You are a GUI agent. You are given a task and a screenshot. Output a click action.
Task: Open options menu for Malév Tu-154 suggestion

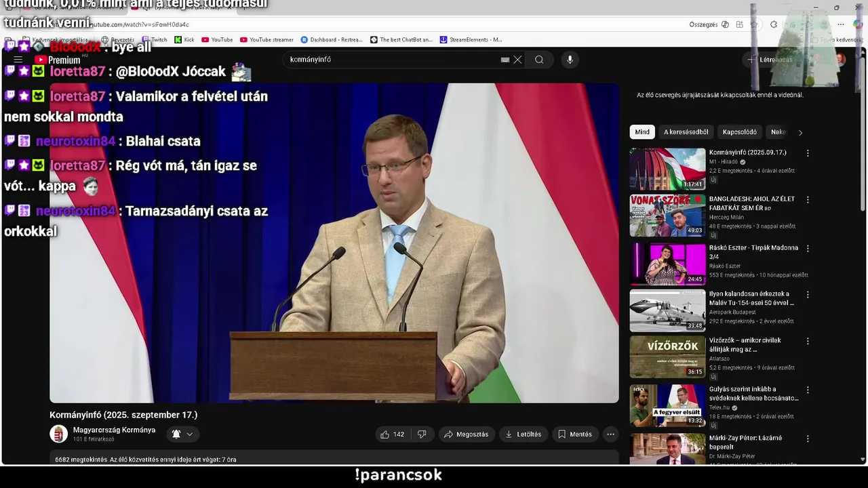[808, 295]
